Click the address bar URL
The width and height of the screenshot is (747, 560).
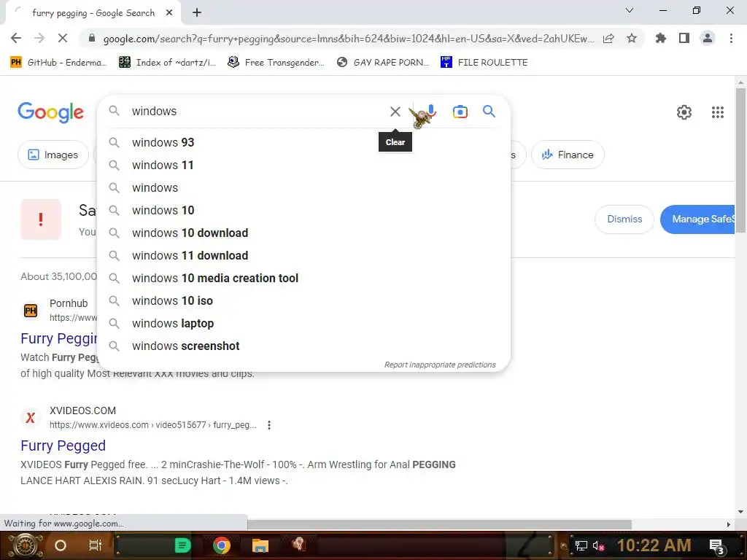(x=348, y=39)
